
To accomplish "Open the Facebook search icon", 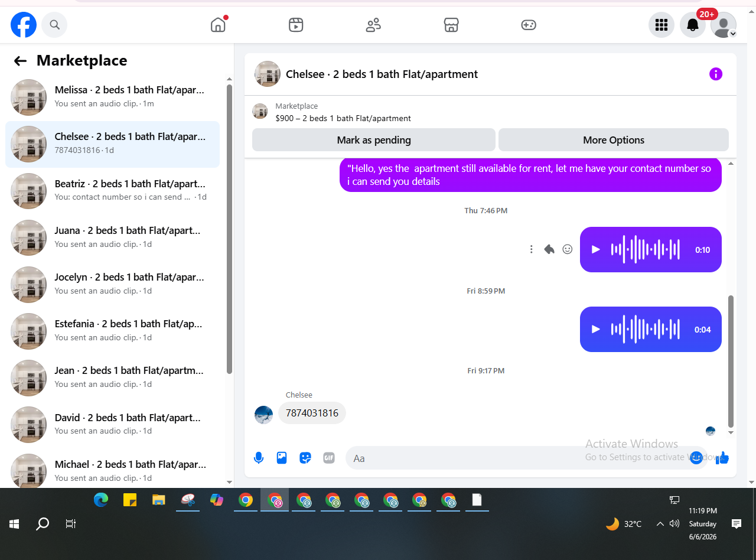I will click(x=54, y=25).
